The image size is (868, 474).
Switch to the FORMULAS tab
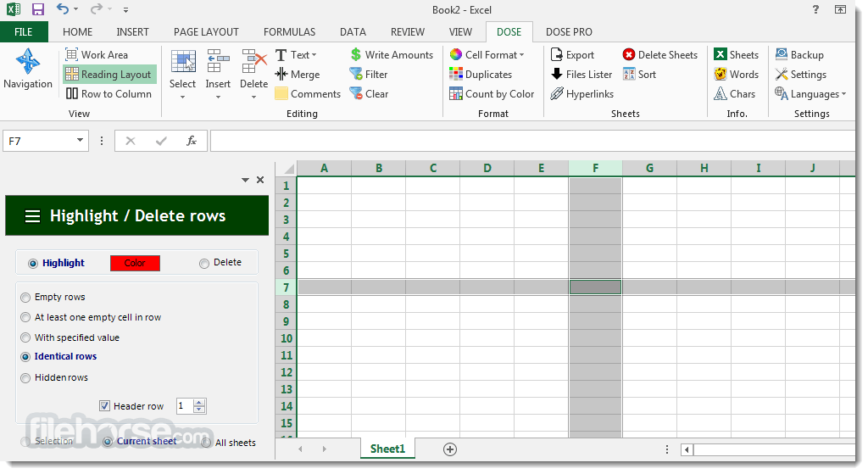290,32
